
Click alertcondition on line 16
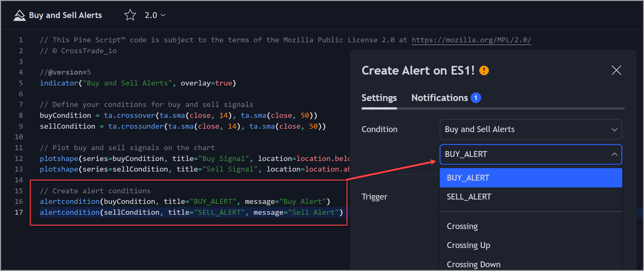(x=70, y=201)
